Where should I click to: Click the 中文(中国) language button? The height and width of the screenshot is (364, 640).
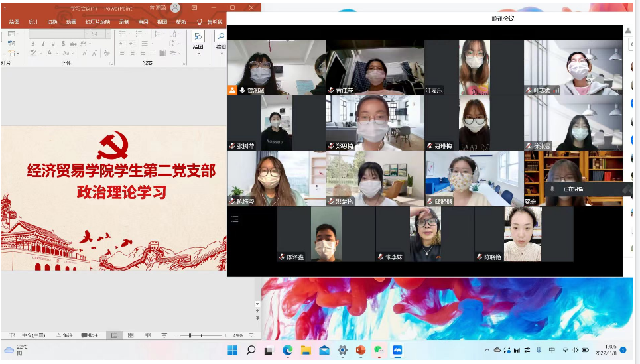coord(34,335)
